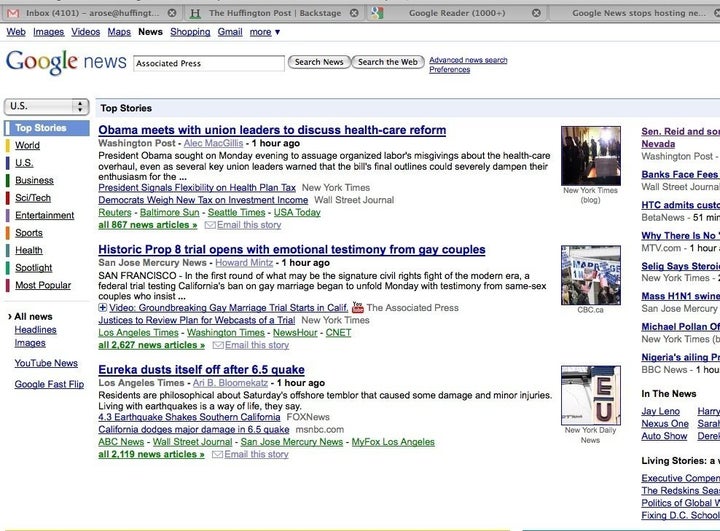Viewport: 720px width, 531px height.
Task: Open the Entertainment section in the sidebar
Action: coord(45,215)
